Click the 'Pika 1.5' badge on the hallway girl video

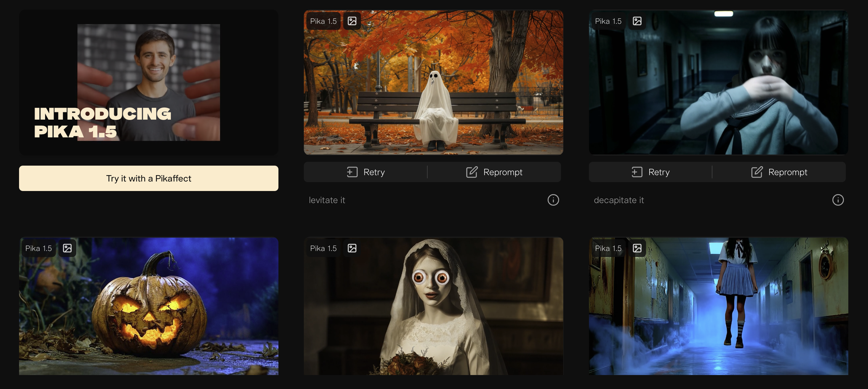pos(608,21)
